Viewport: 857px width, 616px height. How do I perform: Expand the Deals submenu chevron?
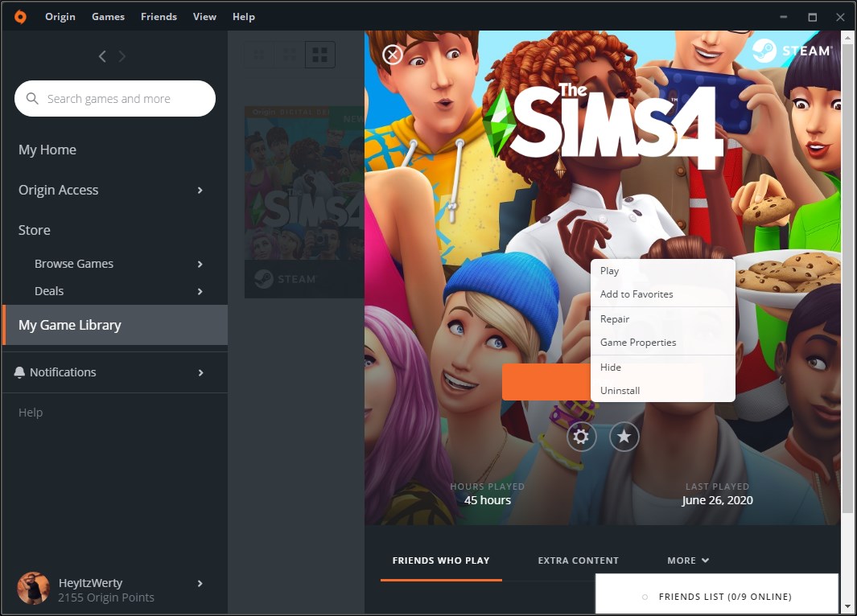pos(200,292)
